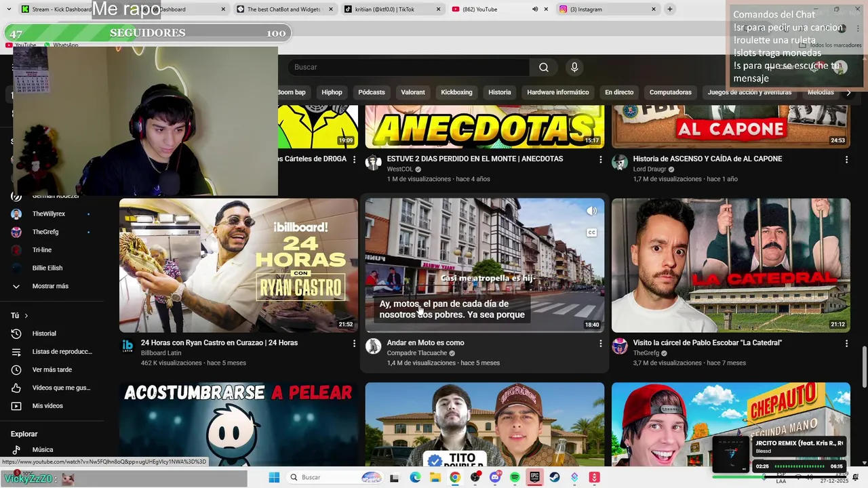Open the Historial clock icon in sidebar

point(16,333)
